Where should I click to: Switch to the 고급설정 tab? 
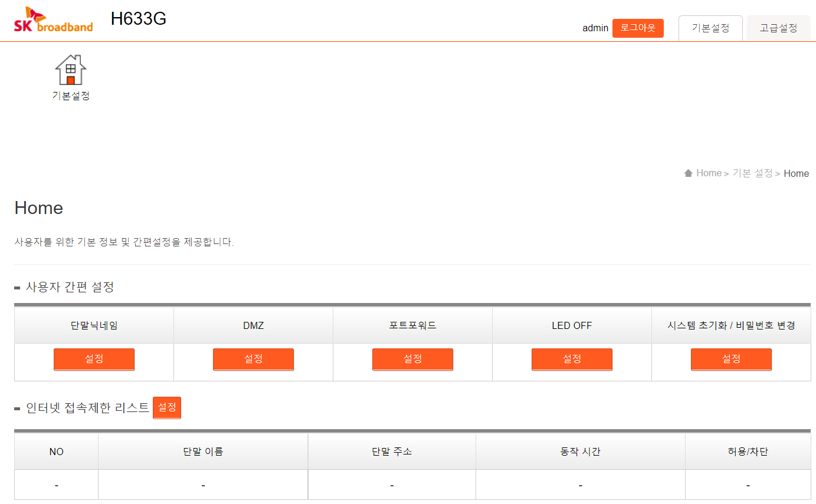(x=778, y=28)
